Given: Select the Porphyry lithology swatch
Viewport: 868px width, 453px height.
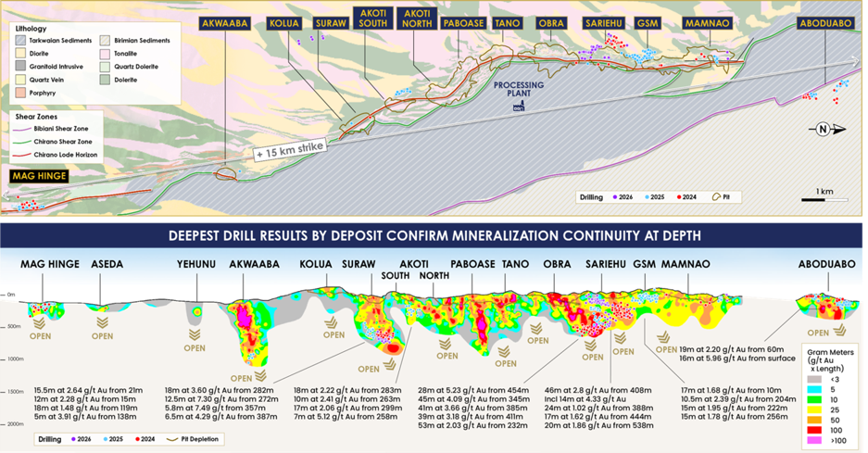Looking at the screenshot, I should 20,93.
